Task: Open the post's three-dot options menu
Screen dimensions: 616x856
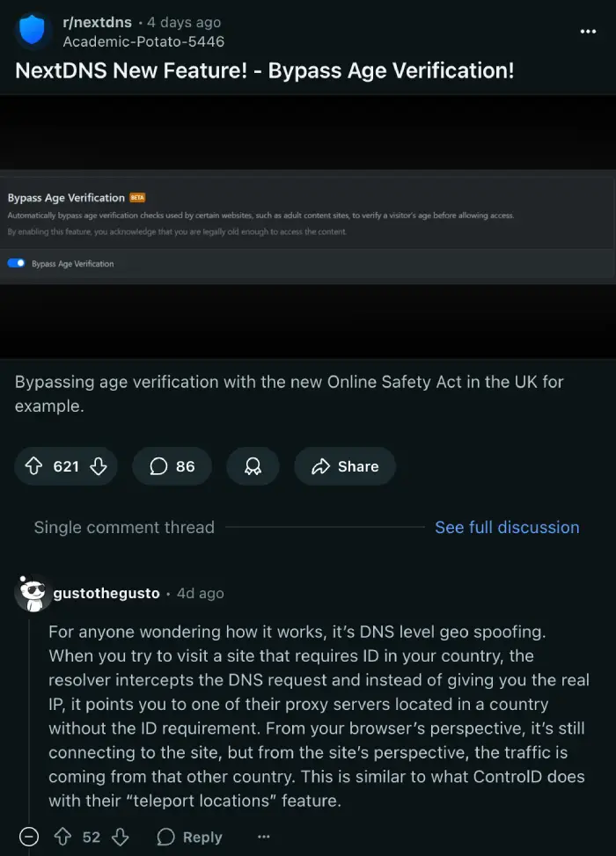Action: [x=588, y=32]
